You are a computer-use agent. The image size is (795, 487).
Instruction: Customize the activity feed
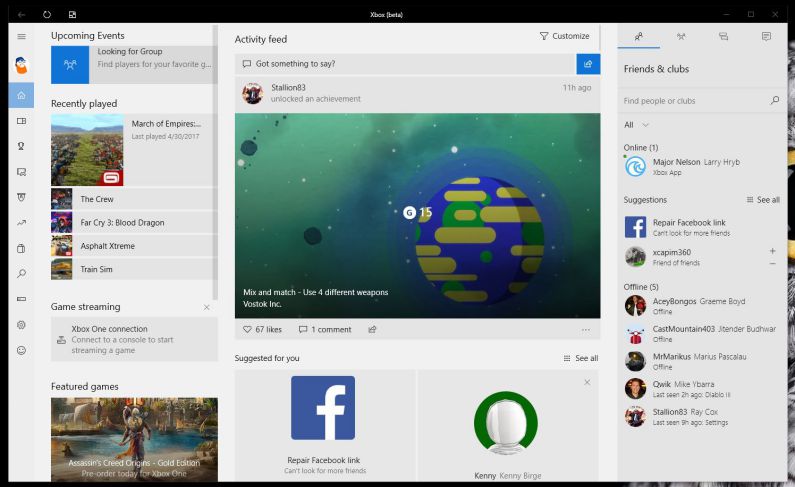click(x=564, y=36)
